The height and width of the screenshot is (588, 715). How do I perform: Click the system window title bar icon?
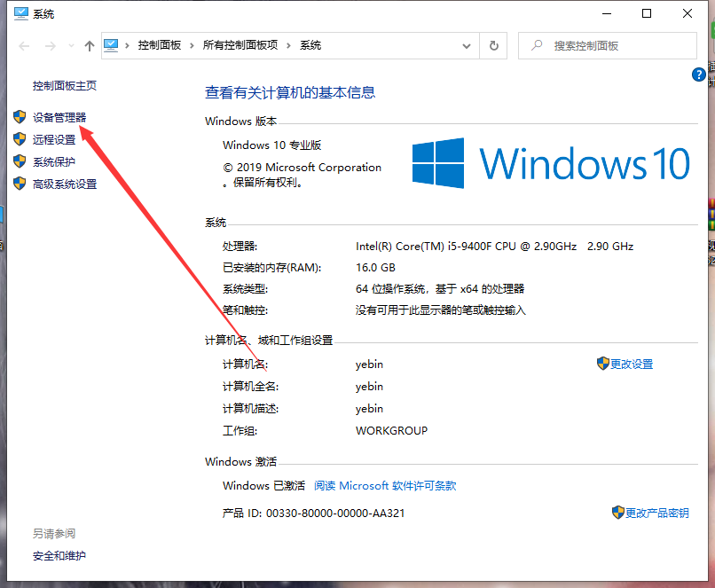pos(21,13)
